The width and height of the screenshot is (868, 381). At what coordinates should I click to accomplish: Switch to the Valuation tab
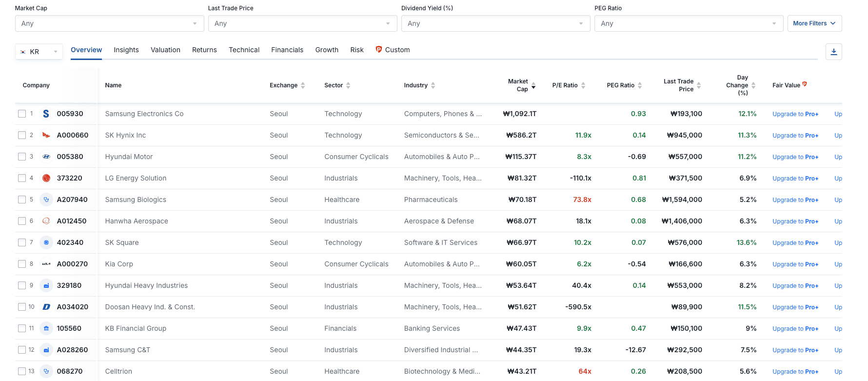point(165,50)
